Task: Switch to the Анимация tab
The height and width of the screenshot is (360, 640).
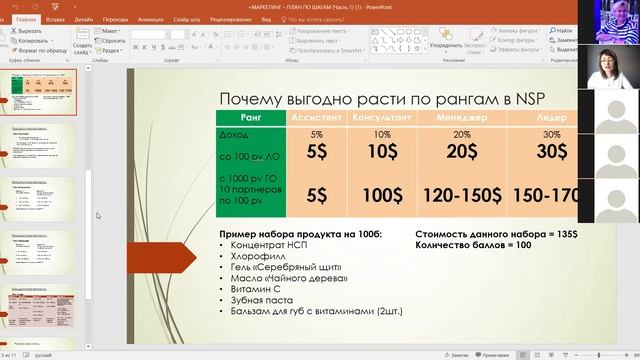Action: 151,19
